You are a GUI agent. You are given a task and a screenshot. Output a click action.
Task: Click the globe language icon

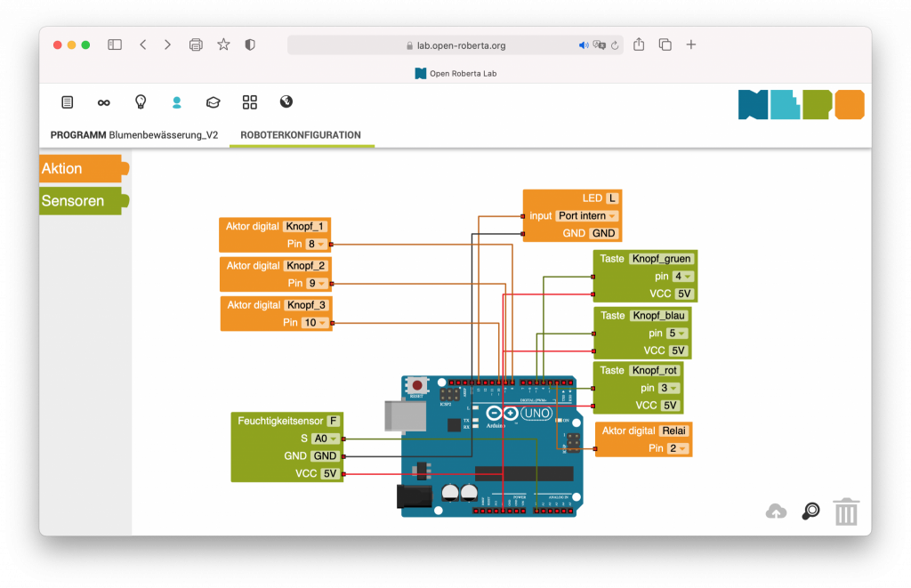tap(286, 102)
